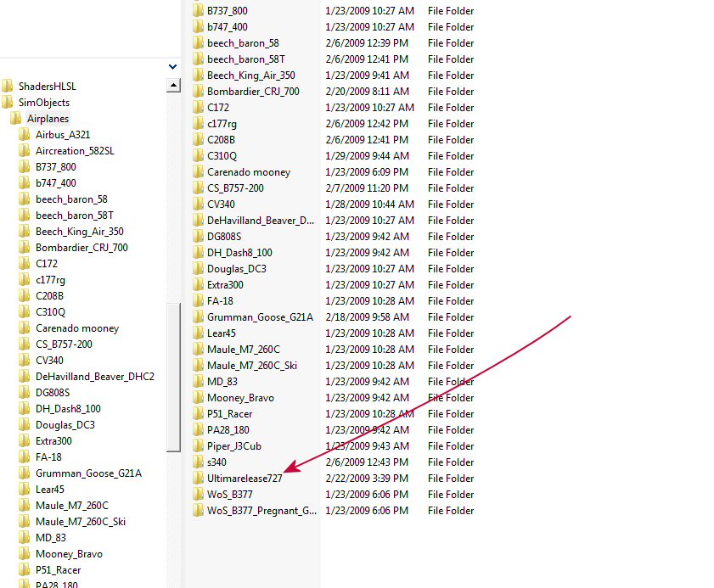
Task: Click the folder icon beside DG808S in file list
Action: tap(198, 236)
